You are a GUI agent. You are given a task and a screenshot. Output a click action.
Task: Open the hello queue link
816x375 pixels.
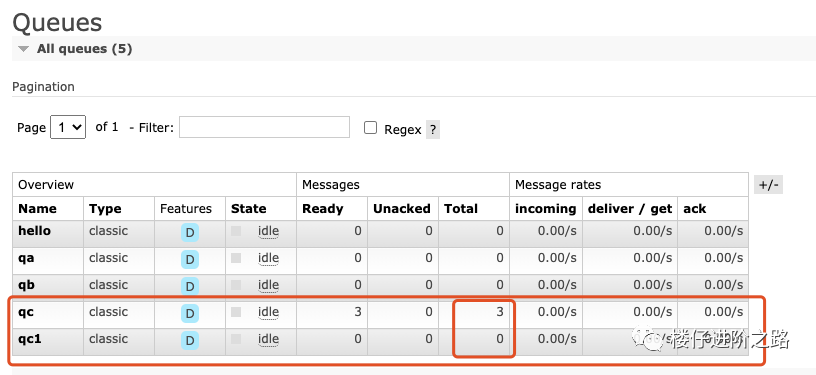point(34,230)
